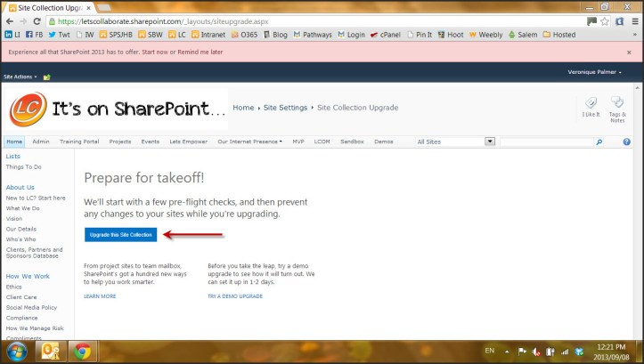The width and height of the screenshot is (644, 364).
Task: Switch to the Sandbox navigation tab
Action: click(x=352, y=142)
